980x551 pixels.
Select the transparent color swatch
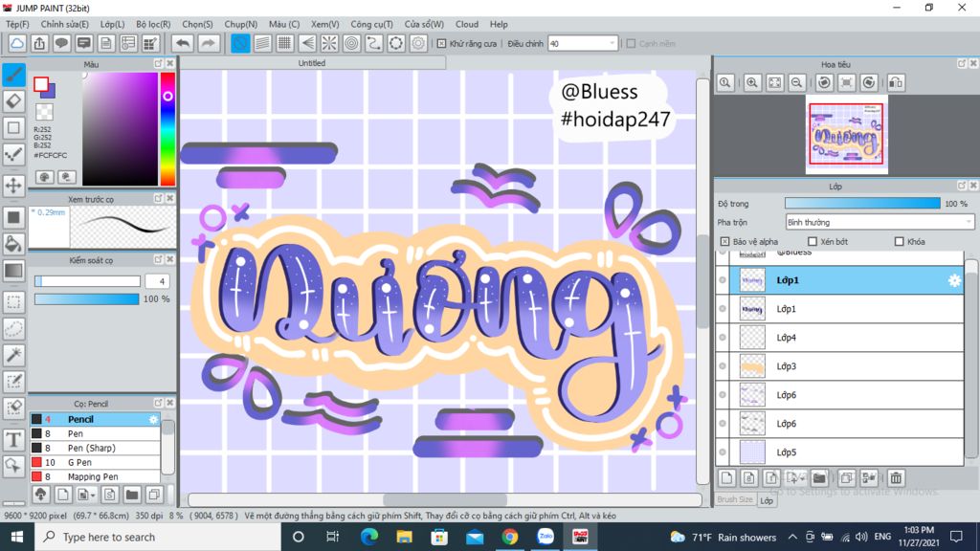(44, 112)
